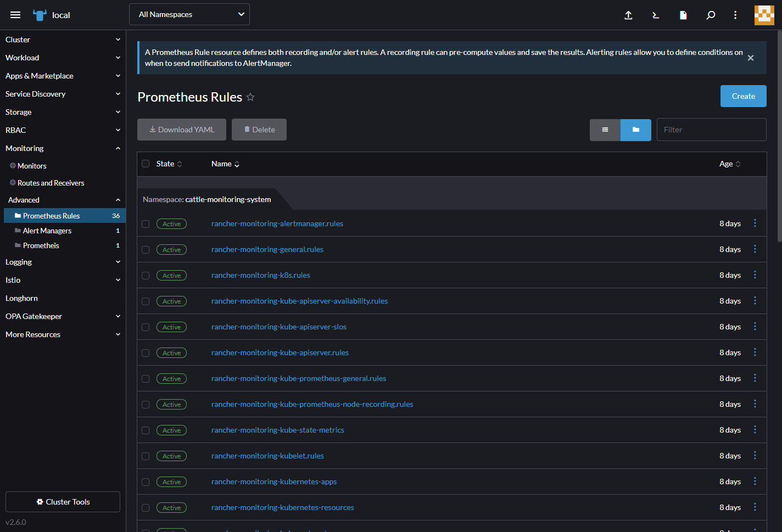Open actions menu for rancher-monitoring-general.rules
The height and width of the screenshot is (532, 782).
pos(755,249)
